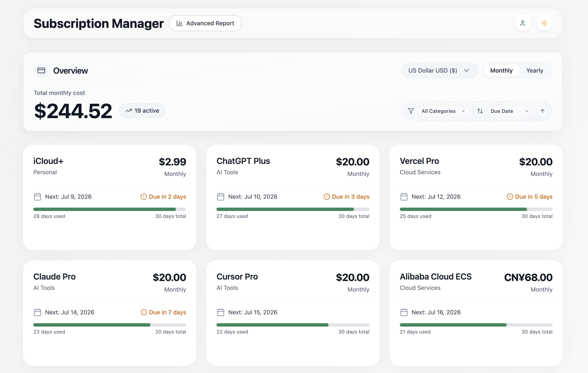The width and height of the screenshot is (588, 373).
Task: Click the funnel filter icon
Action: [x=411, y=111]
